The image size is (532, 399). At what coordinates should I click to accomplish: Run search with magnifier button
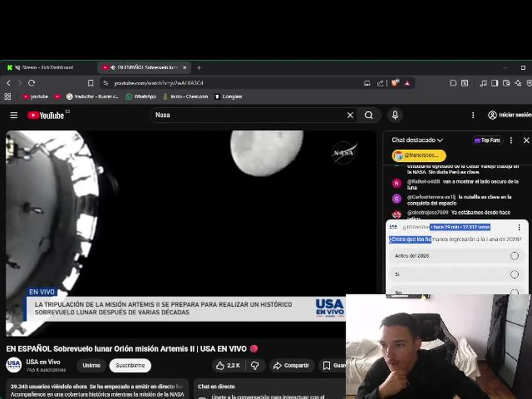coord(369,115)
